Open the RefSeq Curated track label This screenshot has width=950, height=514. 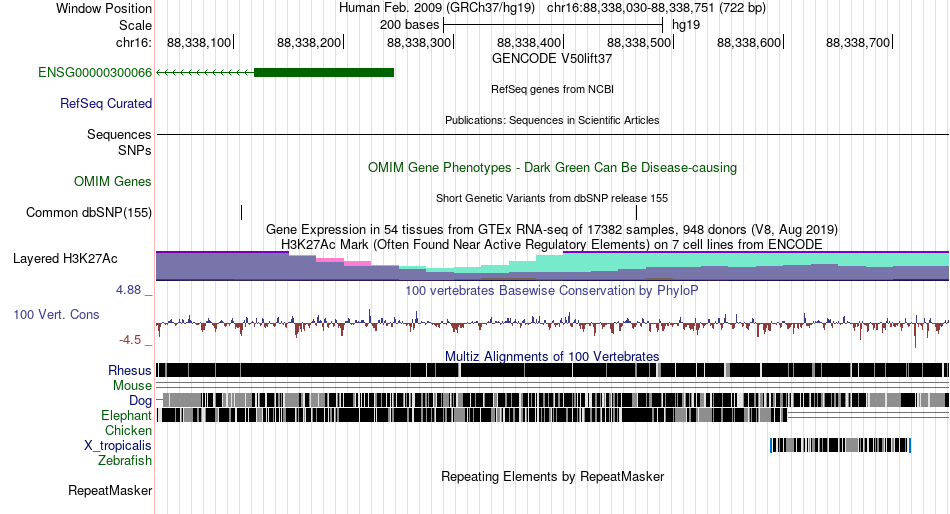(x=106, y=104)
